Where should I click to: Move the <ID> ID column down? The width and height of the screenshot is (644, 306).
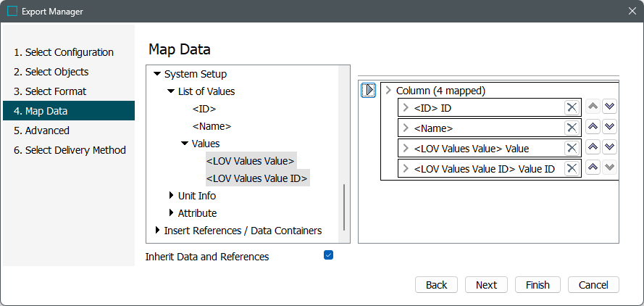[x=609, y=107]
